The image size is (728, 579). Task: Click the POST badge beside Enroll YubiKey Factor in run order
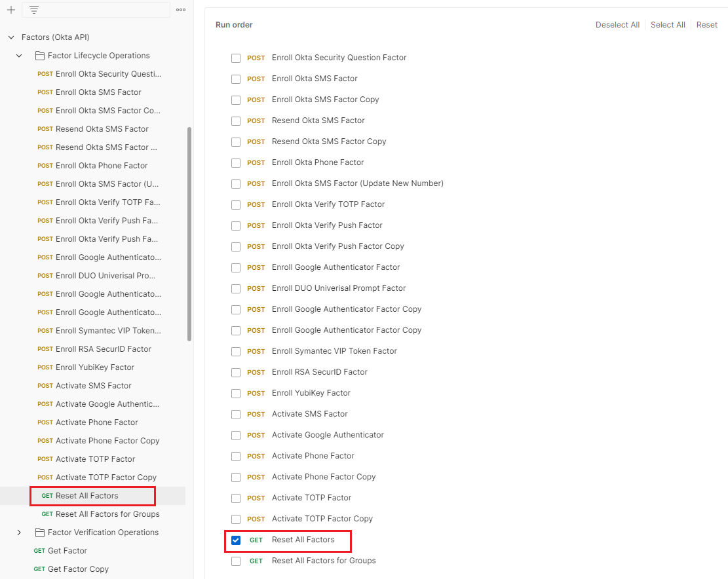(256, 393)
